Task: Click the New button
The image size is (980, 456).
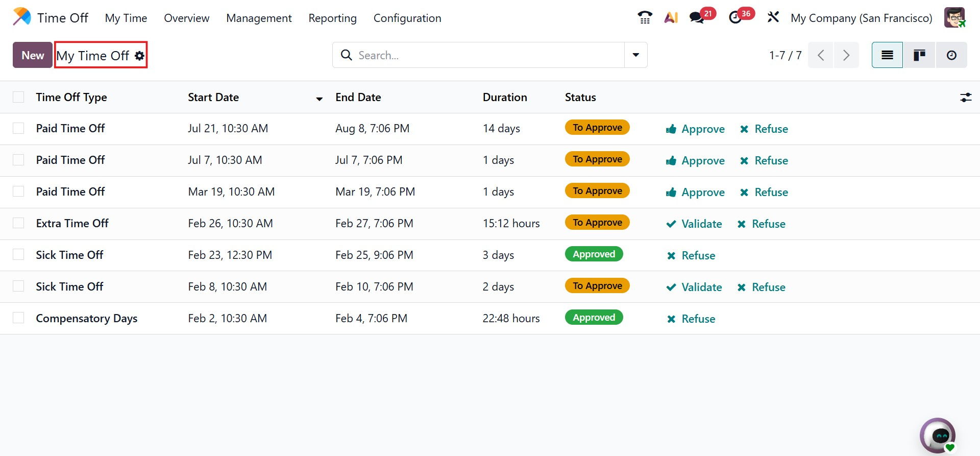Action: click(33, 55)
